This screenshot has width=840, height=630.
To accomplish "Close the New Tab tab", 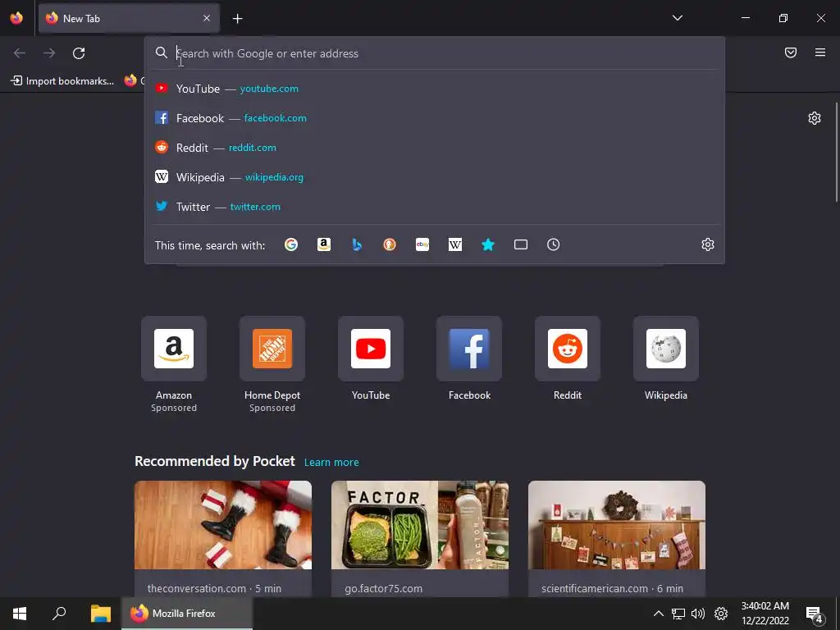I will [x=207, y=18].
